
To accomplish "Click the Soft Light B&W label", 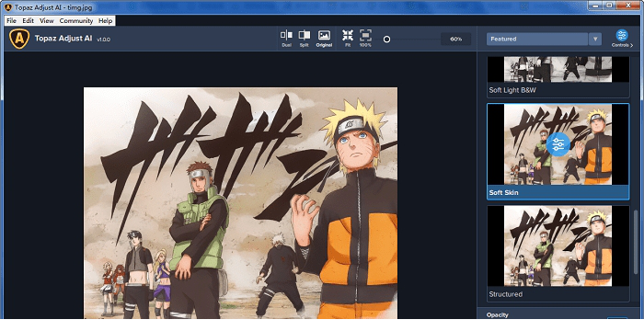I will (512, 90).
